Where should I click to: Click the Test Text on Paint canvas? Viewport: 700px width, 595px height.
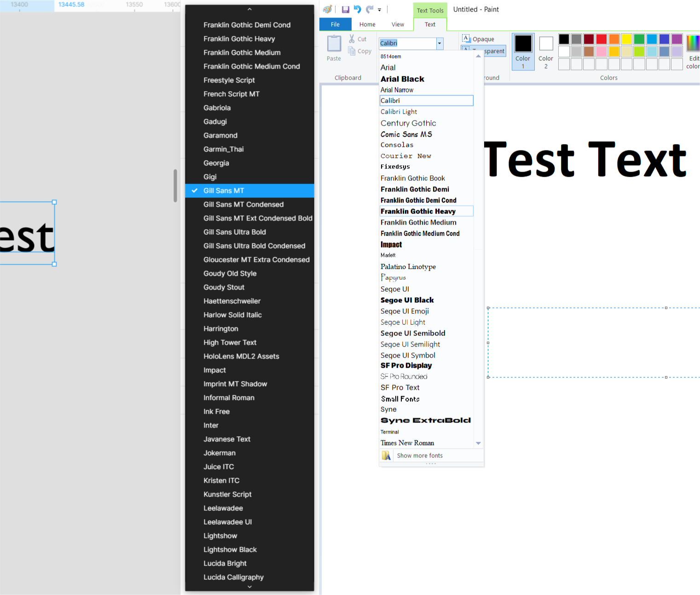pyautogui.click(x=585, y=160)
